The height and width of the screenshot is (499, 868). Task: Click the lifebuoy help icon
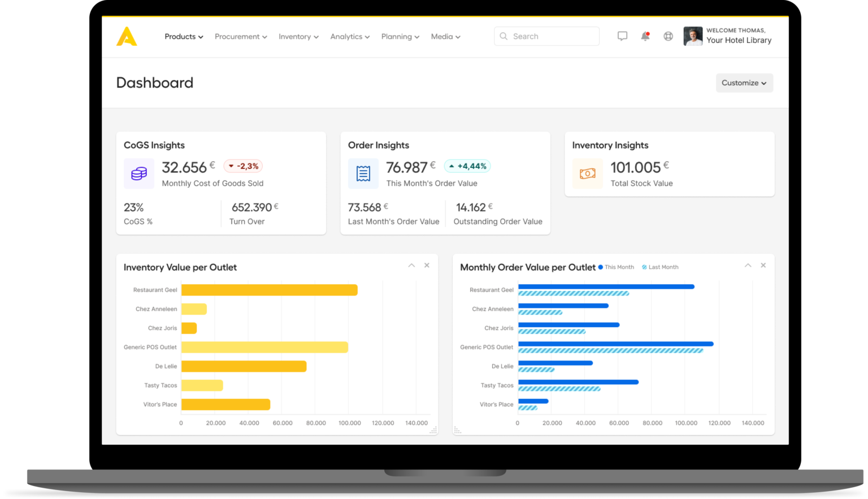(x=668, y=36)
